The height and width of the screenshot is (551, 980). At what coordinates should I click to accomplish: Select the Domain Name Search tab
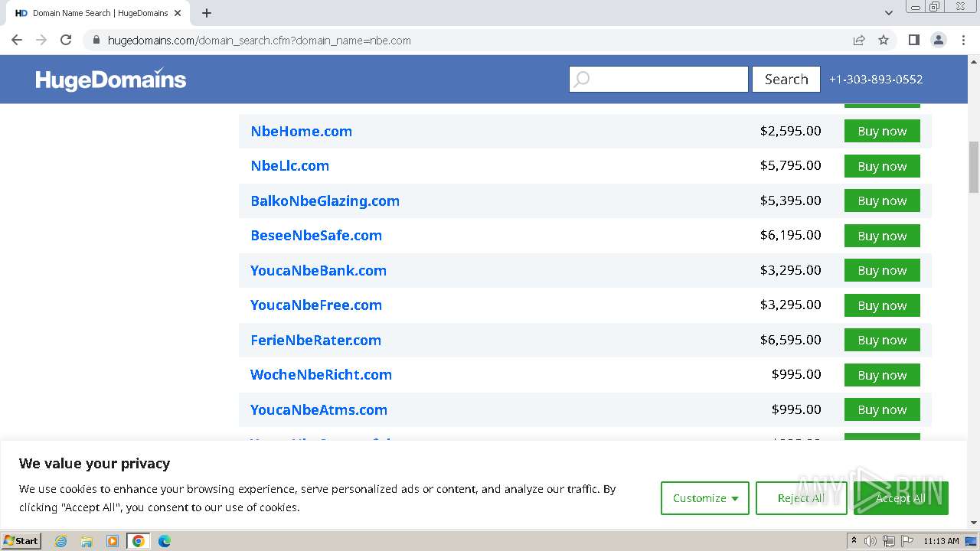[x=99, y=13]
